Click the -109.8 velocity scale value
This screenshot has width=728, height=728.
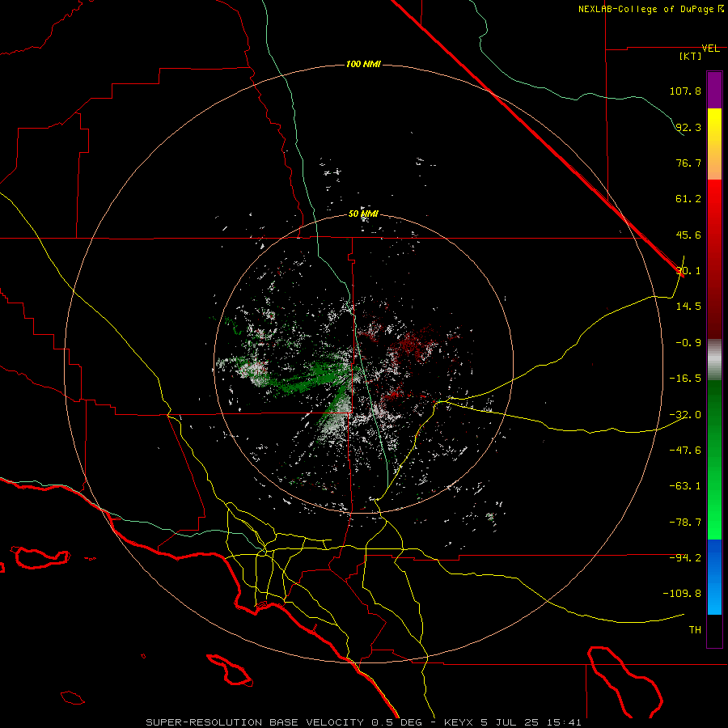tap(682, 594)
